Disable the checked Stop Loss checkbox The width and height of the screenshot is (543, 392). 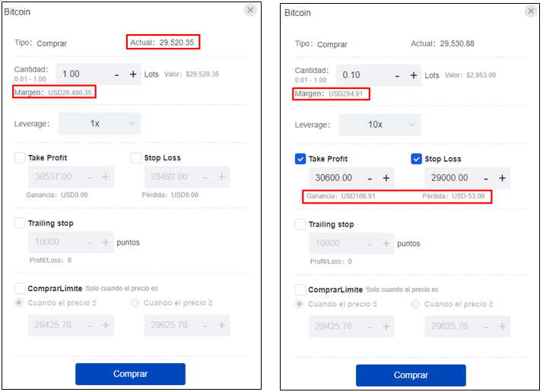tap(416, 159)
